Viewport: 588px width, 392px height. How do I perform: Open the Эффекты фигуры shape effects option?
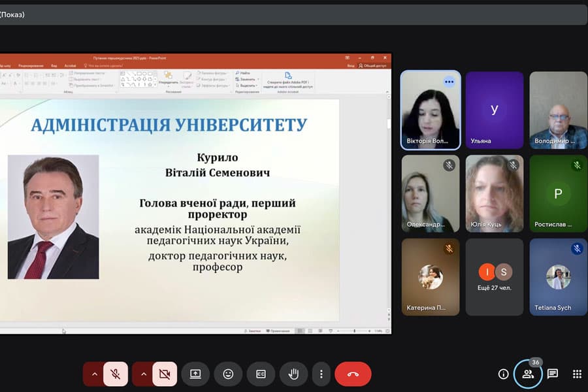[212, 86]
